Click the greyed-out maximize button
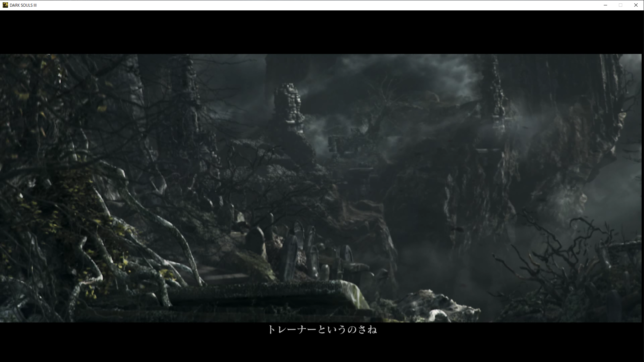Screen dimensions: 644x362 point(621,5)
